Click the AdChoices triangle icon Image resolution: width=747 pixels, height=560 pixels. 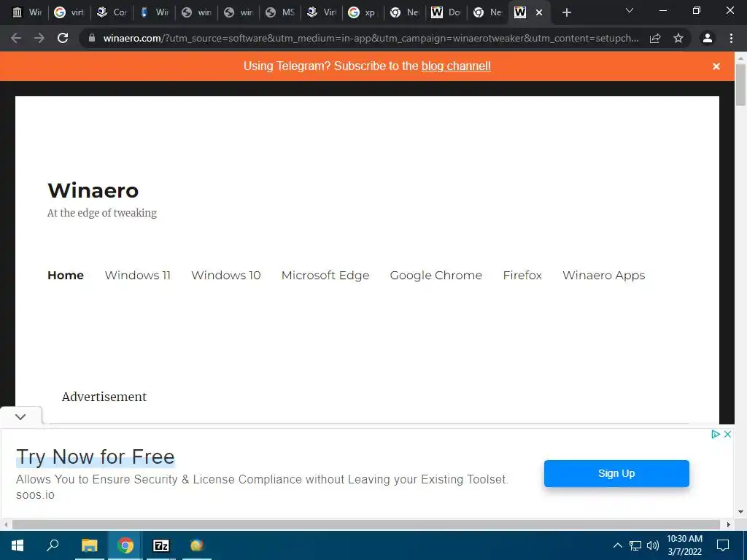tap(715, 434)
